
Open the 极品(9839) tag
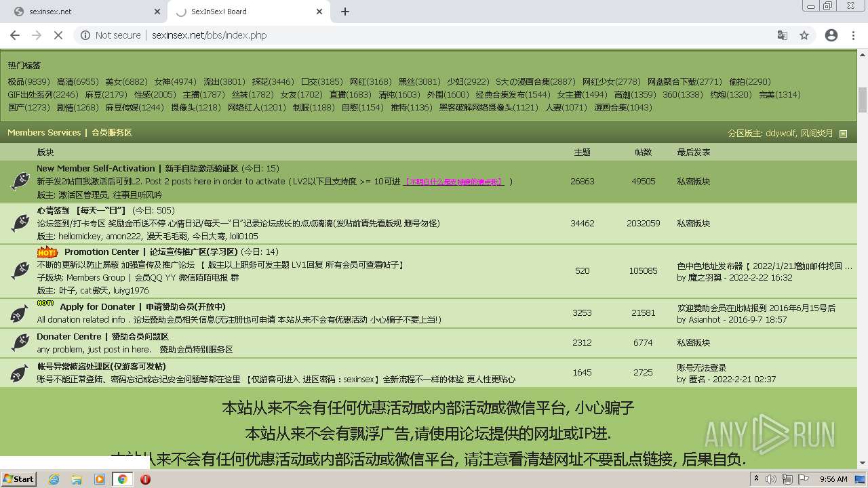[28, 81]
